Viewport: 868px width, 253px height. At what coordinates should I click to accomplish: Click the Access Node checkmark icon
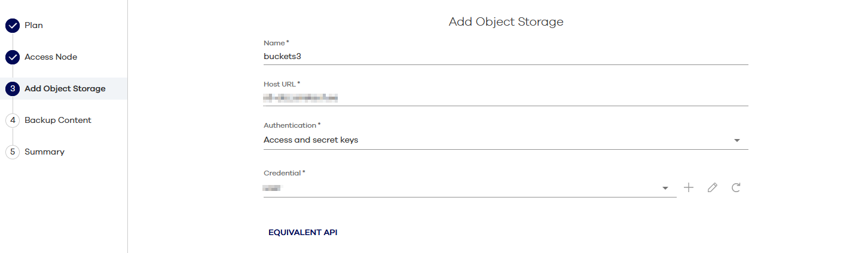pos(13,57)
